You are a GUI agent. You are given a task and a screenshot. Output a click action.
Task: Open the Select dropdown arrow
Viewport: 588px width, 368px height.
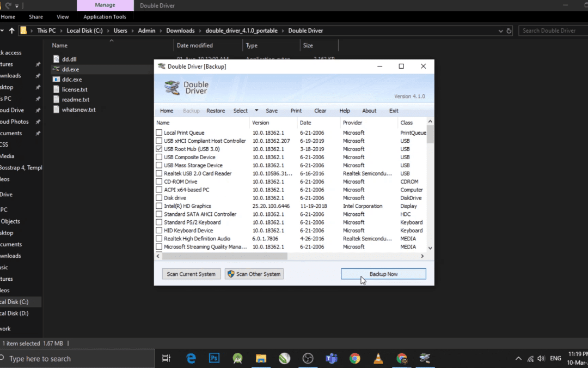coord(256,110)
